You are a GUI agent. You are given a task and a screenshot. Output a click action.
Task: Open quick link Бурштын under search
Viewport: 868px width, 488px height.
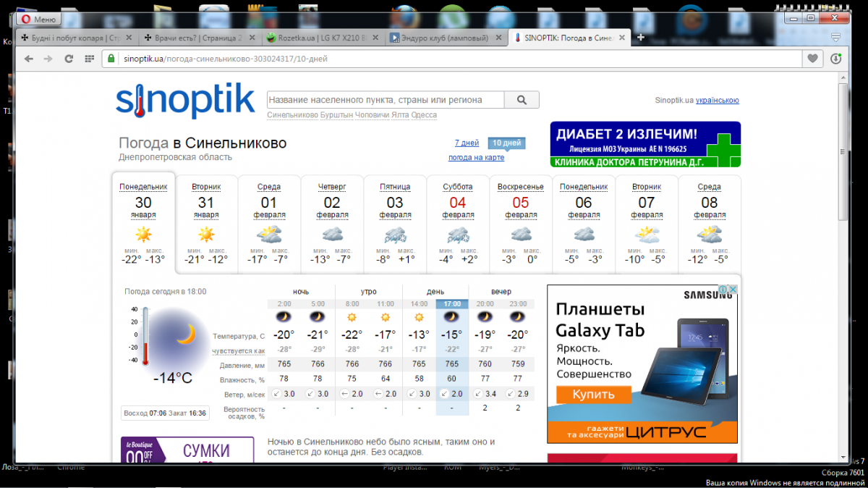pos(336,115)
